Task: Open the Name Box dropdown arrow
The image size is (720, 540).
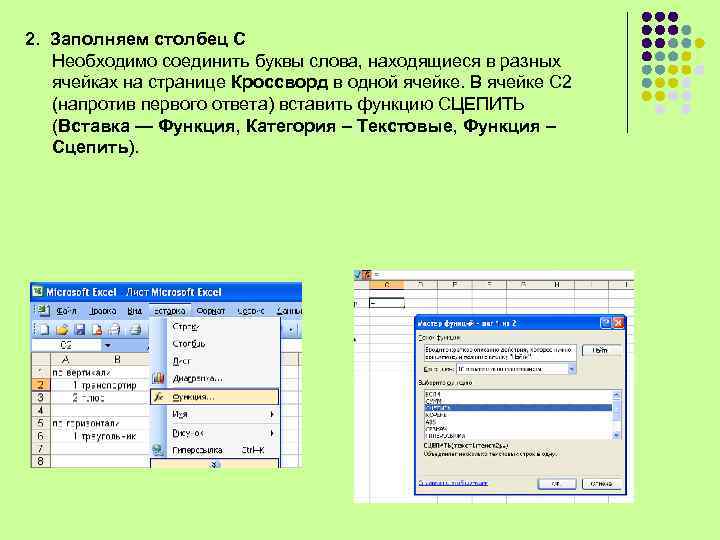Action: click(108, 345)
